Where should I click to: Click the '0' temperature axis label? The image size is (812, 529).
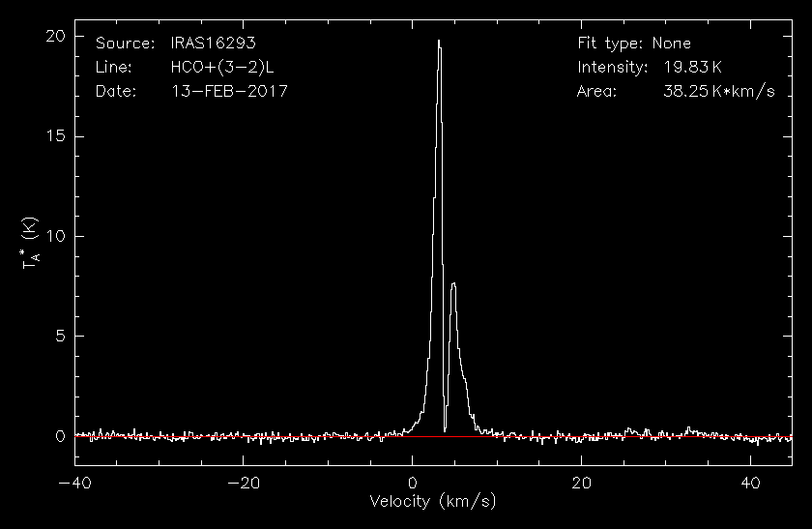point(61,436)
